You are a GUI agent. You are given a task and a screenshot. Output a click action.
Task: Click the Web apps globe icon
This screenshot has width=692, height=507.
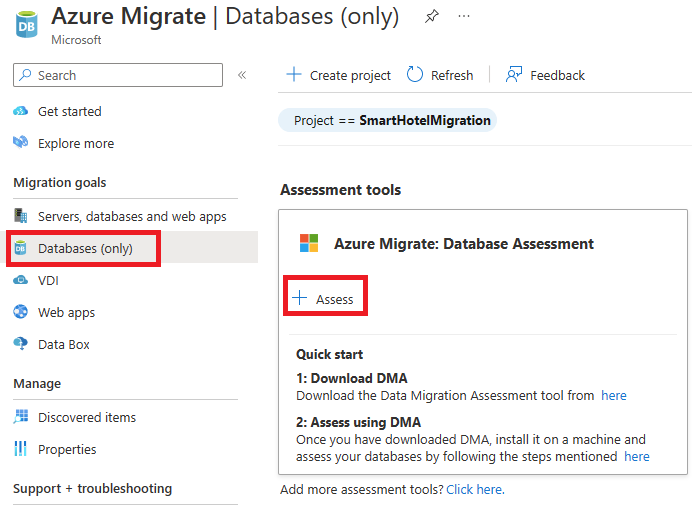[x=20, y=312]
